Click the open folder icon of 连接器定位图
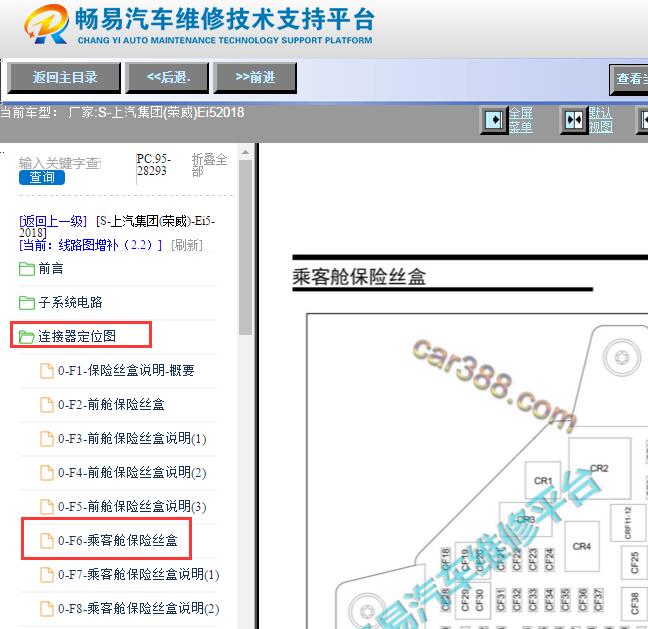The image size is (648, 629). tap(26, 336)
